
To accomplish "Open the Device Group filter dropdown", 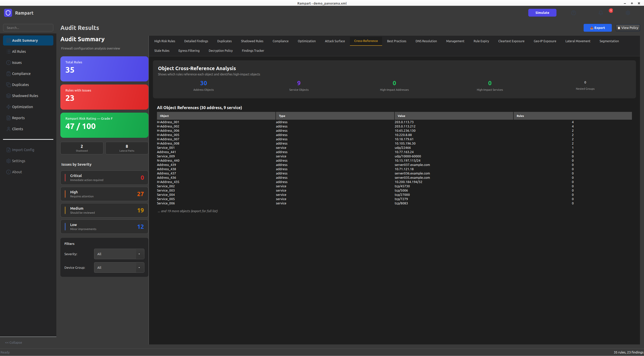I will point(119,268).
